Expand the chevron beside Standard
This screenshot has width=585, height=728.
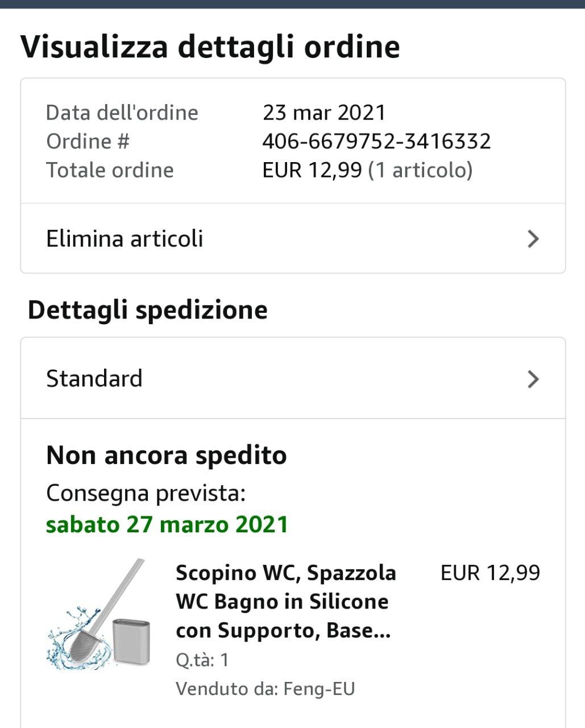pos(533,379)
